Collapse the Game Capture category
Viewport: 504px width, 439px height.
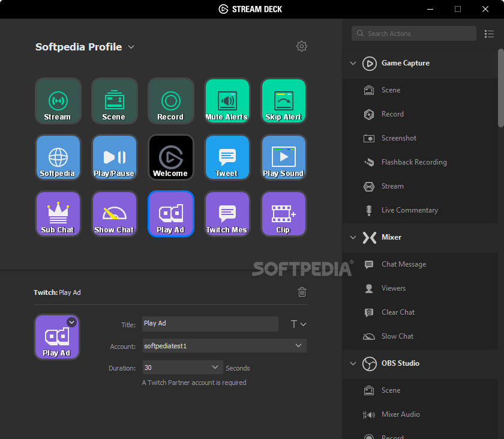[353, 63]
